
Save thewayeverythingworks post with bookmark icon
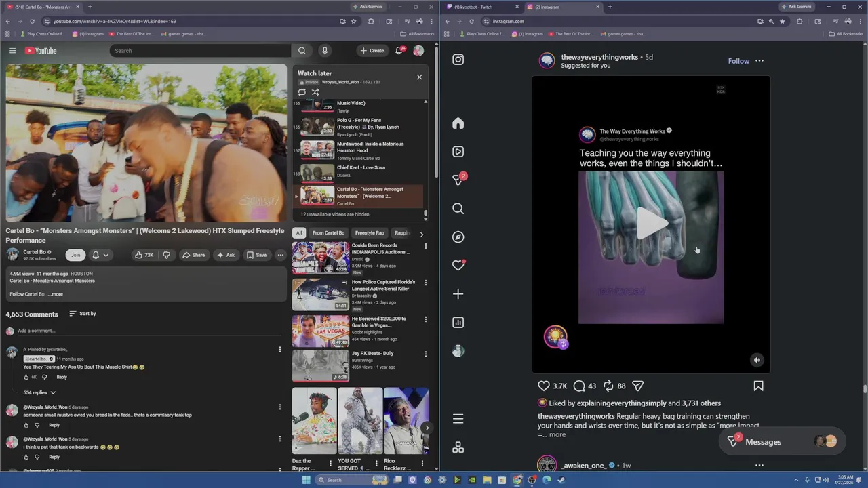(x=758, y=386)
